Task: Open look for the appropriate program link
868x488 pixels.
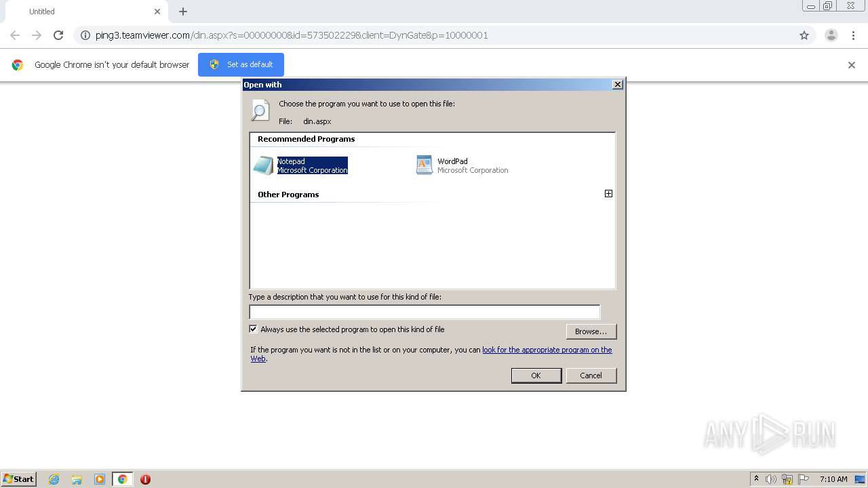Action: 547,350
